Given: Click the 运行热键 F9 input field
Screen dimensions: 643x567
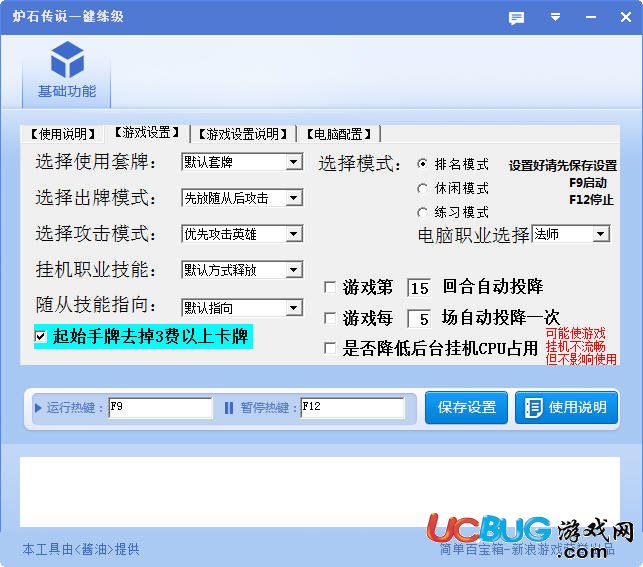Looking at the screenshot, I should [160, 408].
